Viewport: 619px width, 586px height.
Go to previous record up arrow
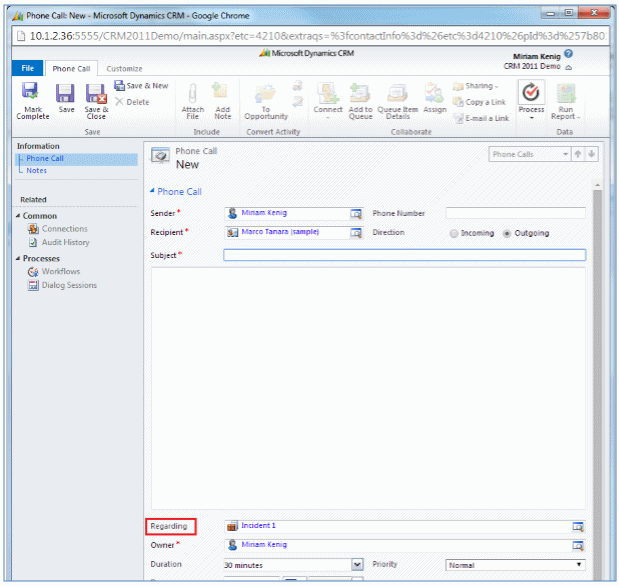coord(578,154)
